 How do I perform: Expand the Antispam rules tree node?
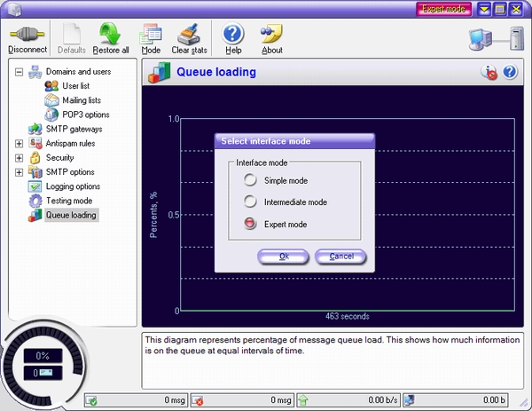[x=20, y=143]
